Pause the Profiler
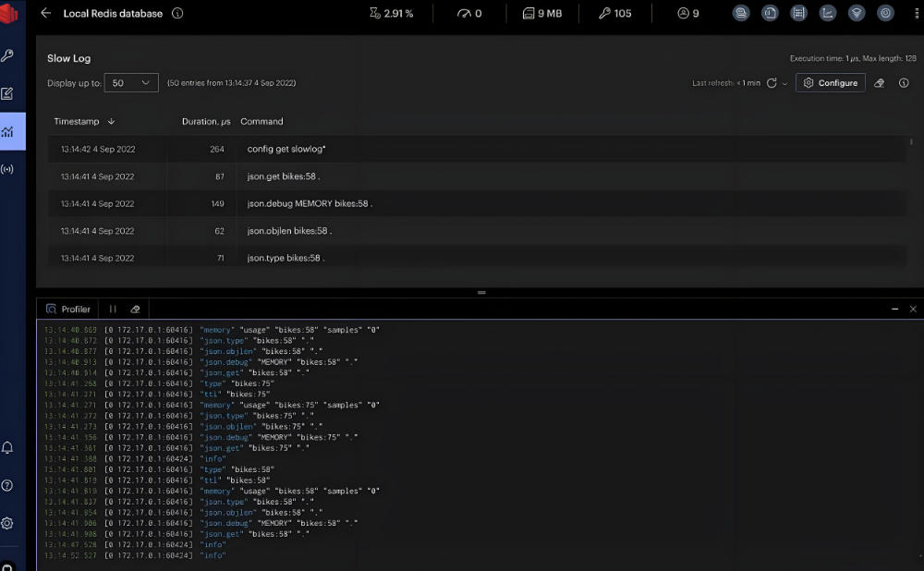This screenshot has height=571, width=924. click(113, 310)
